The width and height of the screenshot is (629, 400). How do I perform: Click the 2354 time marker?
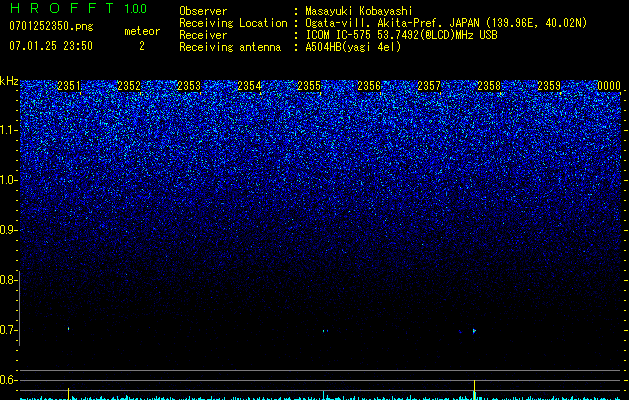pyautogui.click(x=249, y=86)
